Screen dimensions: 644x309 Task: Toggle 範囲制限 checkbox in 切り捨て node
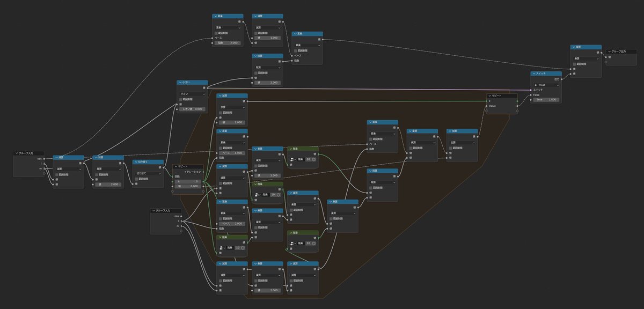(137, 179)
